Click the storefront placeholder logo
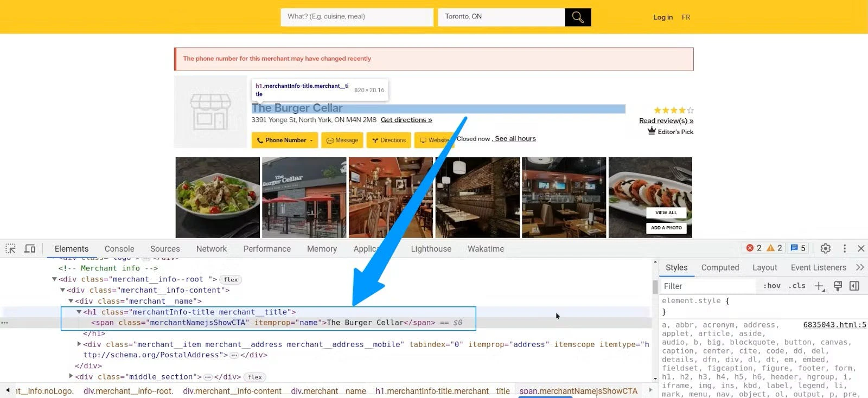The height and width of the screenshot is (398, 868). [x=210, y=112]
